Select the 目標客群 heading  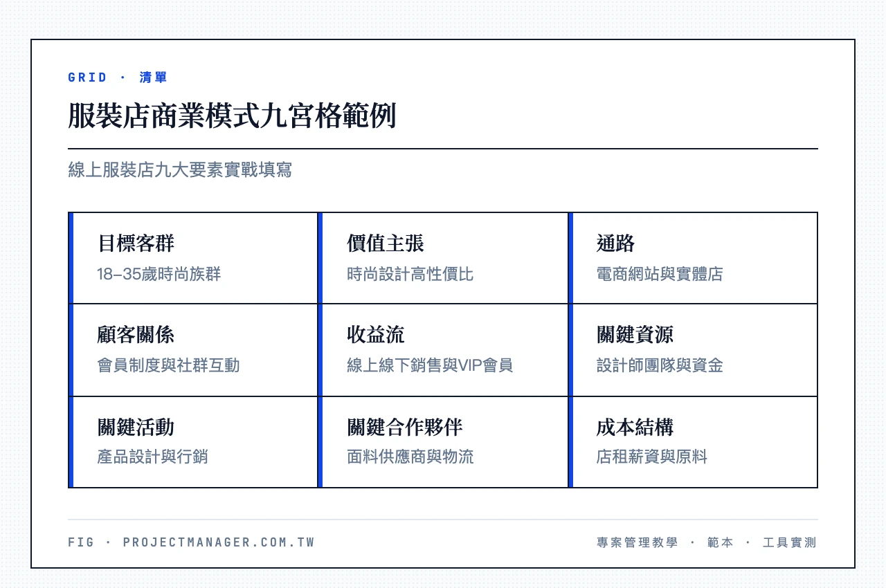pyautogui.click(x=136, y=244)
